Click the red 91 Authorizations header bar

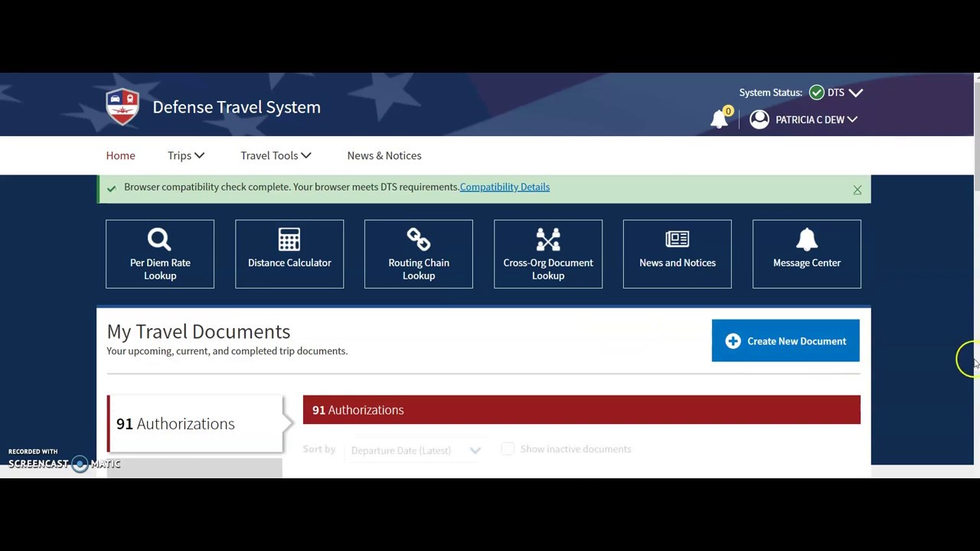(582, 409)
